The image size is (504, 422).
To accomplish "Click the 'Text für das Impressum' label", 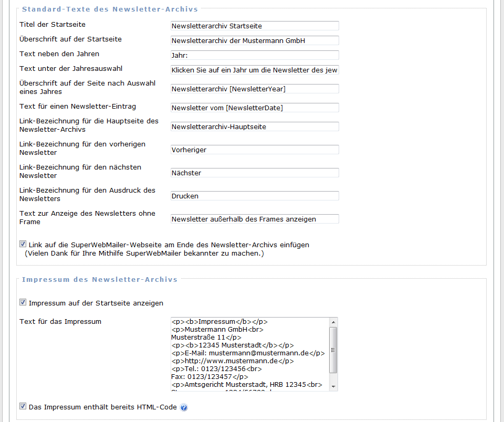I will click(60, 322).
